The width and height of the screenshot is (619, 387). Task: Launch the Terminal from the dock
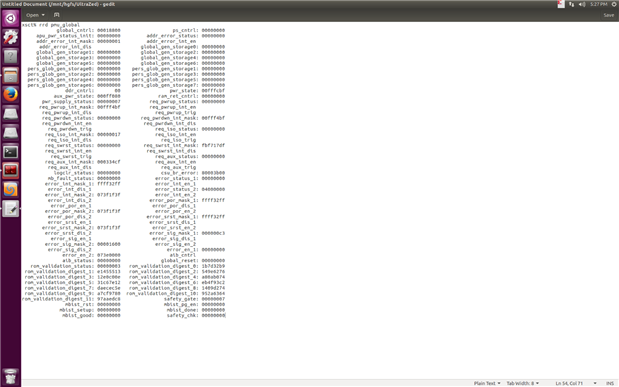point(10,152)
